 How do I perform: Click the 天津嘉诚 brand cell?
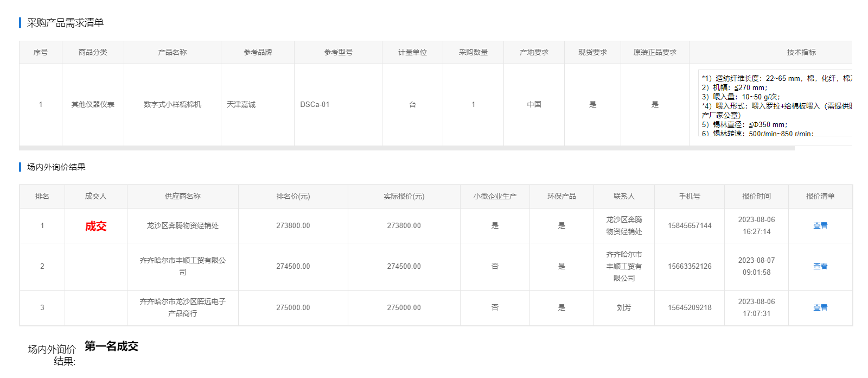[241, 104]
